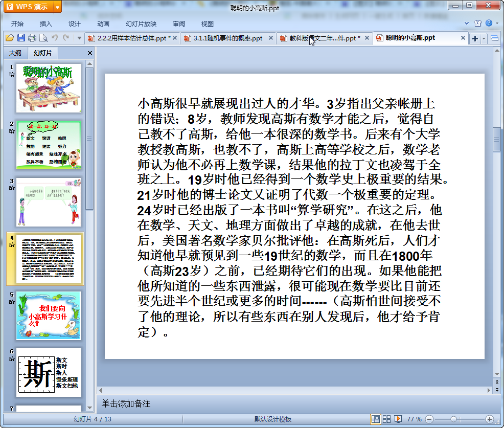Close the slide thumbnail pane
Viewport: 504px width, 428px height.
(90, 53)
